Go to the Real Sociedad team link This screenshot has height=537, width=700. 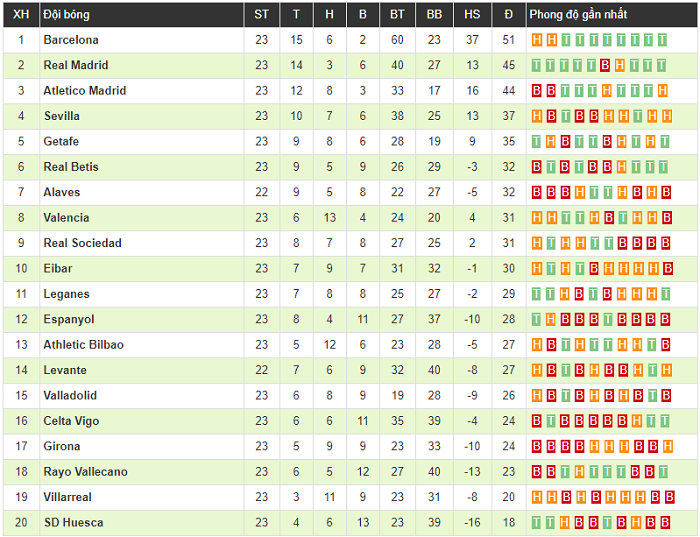coord(82,243)
